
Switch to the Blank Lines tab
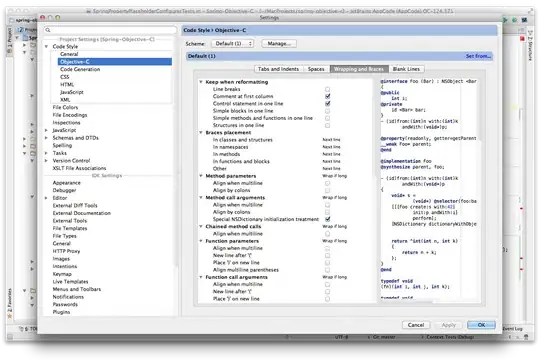point(406,69)
